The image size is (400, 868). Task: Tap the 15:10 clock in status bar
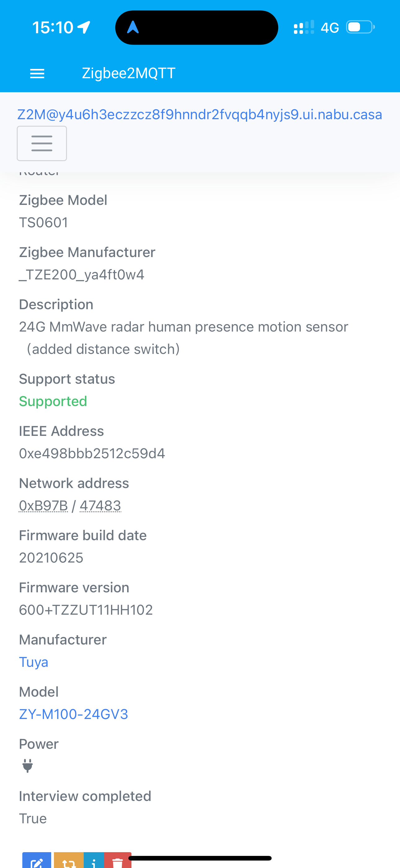tap(53, 27)
